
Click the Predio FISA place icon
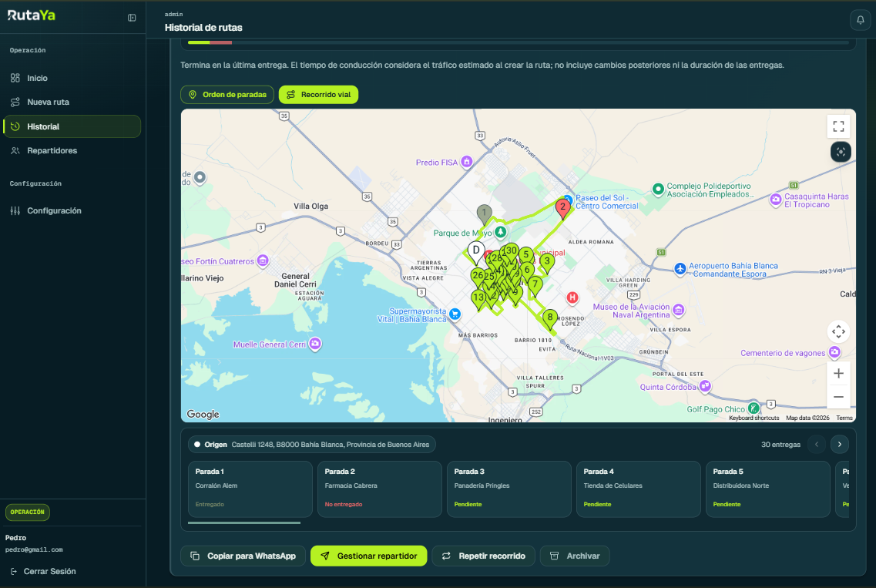point(466,162)
